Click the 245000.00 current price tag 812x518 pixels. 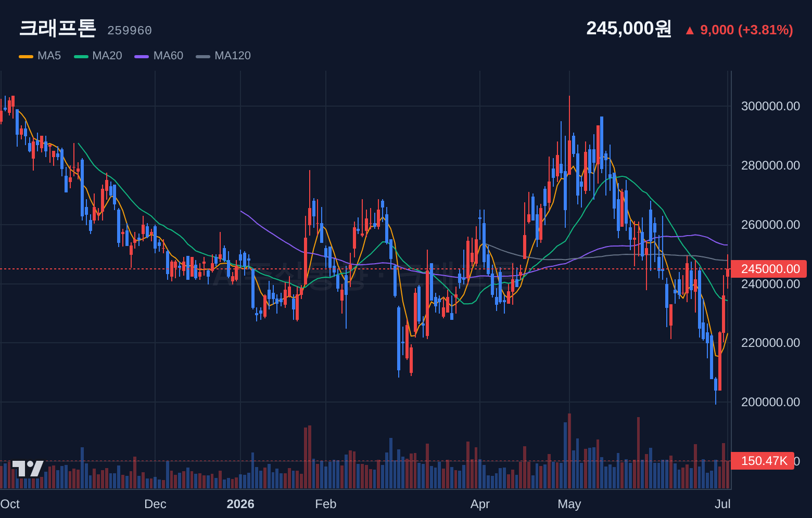pos(769,269)
